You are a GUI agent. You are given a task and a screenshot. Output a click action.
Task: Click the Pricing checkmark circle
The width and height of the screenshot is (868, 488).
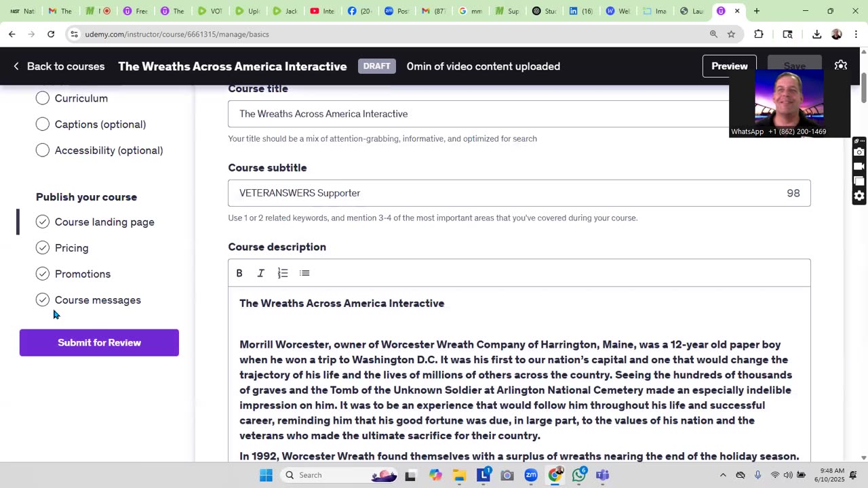point(43,248)
